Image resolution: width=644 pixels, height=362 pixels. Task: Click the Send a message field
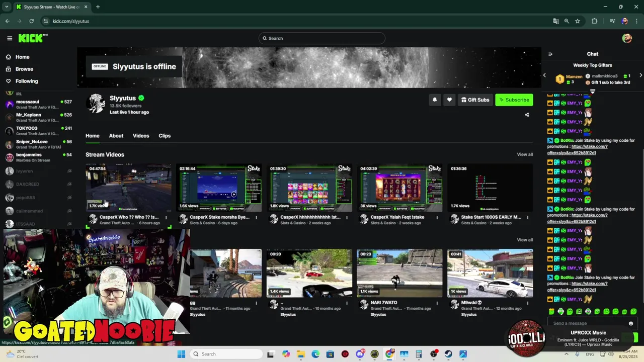[592, 323]
